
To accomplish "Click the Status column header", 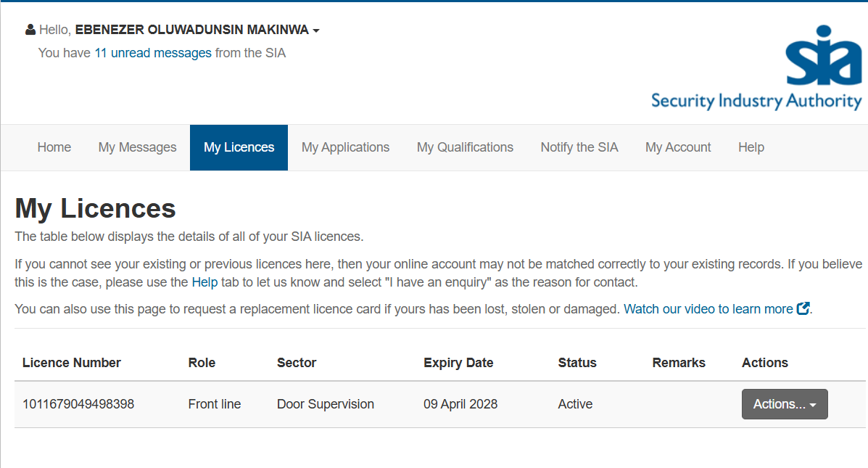I will 577,363.
